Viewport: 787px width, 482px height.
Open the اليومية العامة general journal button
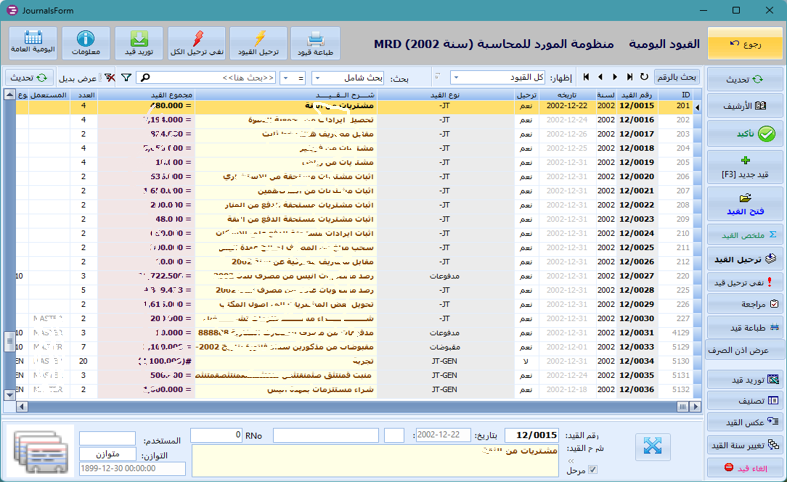(x=33, y=43)
